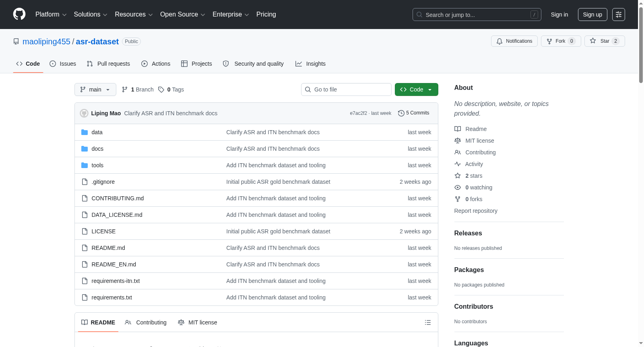The height and width of the screenshot is (347, 644).
Task: Open the README outline icon
Action: click(x=428, y=322)
